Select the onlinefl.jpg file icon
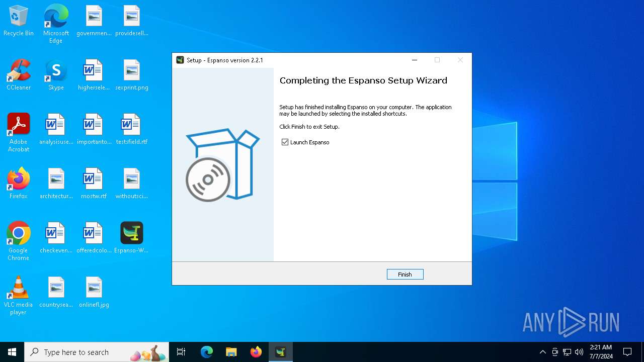 tap(94, 293)
